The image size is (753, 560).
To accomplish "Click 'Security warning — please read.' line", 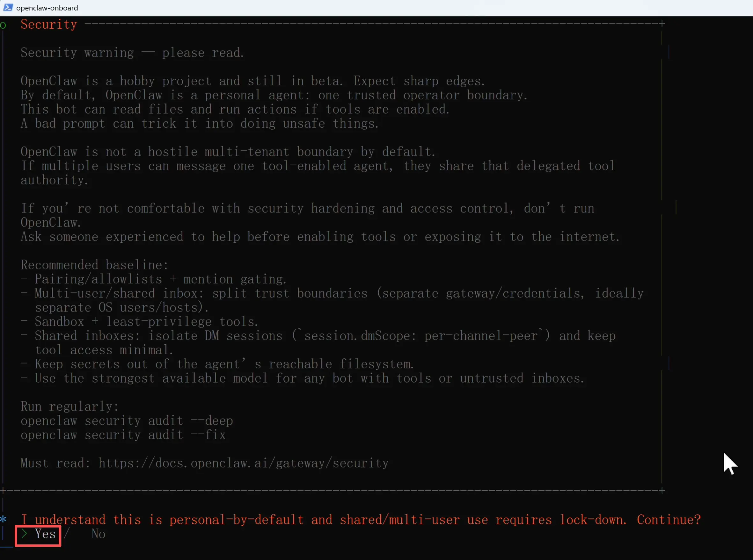I will tap(132, 53).
